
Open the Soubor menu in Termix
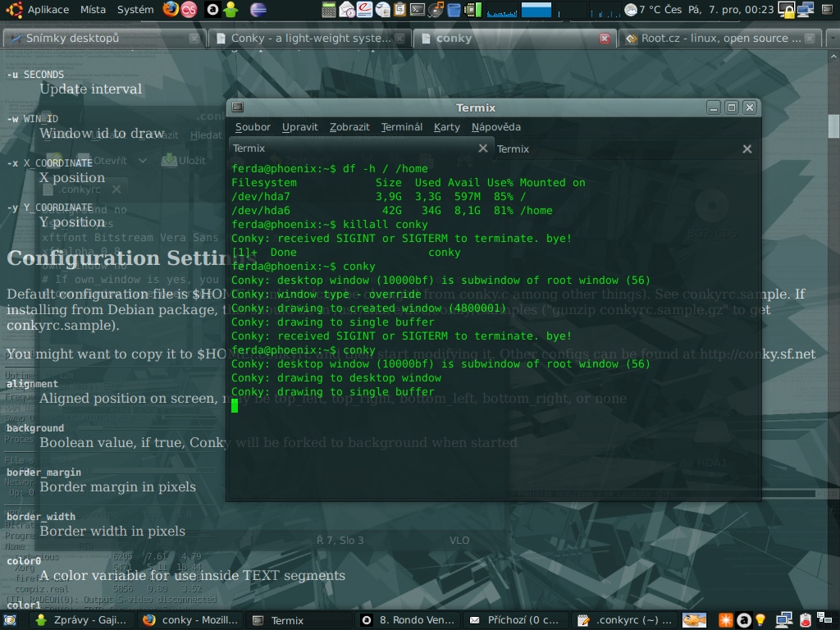click(253, 127)
